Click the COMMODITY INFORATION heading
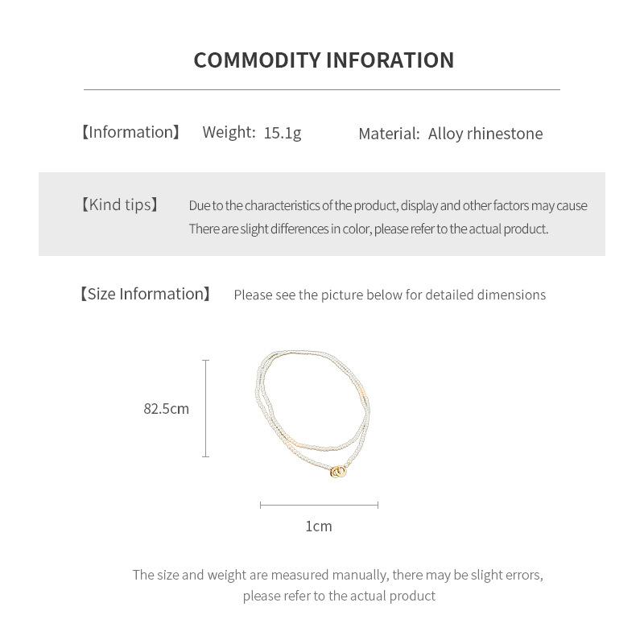 coord(324,60)
